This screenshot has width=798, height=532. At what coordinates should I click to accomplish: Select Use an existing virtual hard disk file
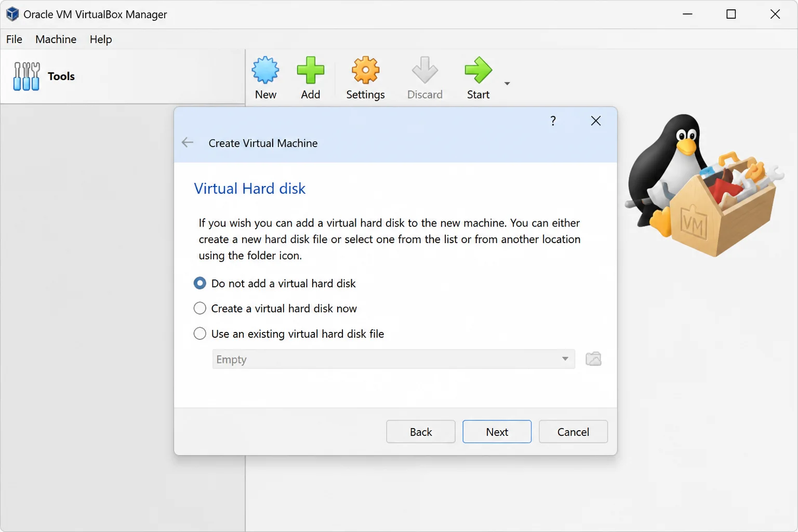click(289, 334)
